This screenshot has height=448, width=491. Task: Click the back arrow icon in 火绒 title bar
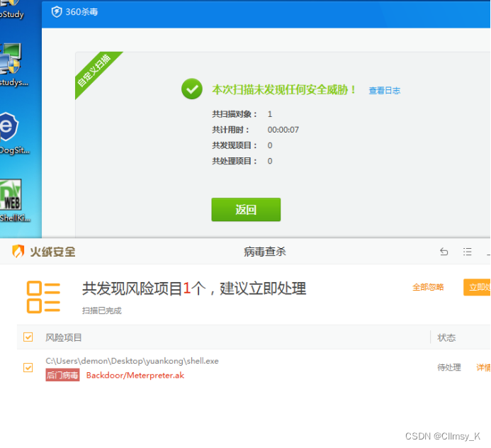point(444,252)
